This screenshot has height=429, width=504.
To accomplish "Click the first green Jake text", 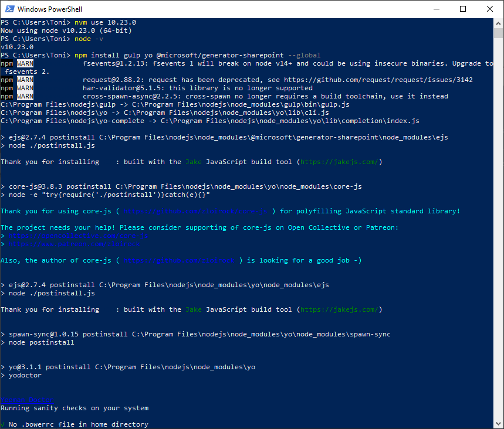I will 194,162.
